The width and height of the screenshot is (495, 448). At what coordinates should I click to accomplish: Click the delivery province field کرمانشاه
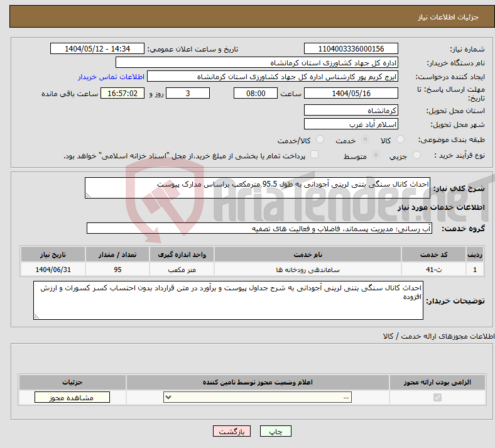(x=351, y=110)
